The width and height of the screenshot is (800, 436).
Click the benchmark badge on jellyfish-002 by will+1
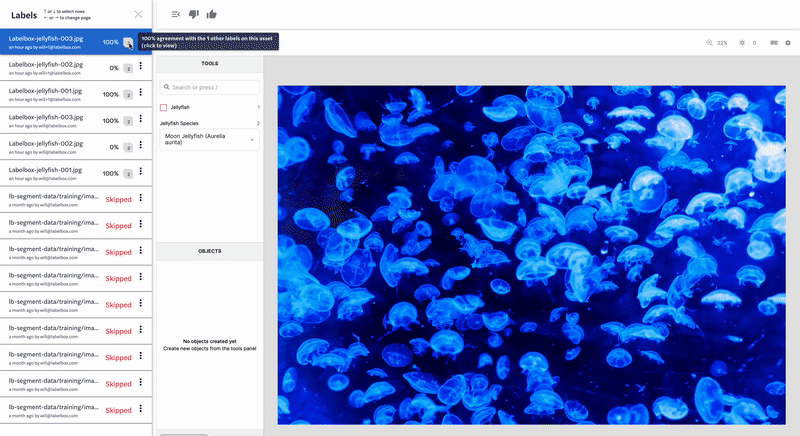[128, 68]
